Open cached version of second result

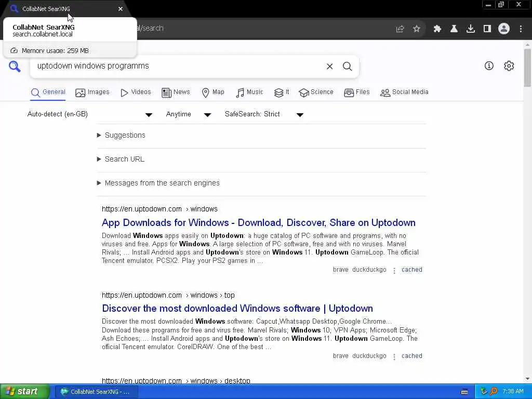[x=412, y=356]
